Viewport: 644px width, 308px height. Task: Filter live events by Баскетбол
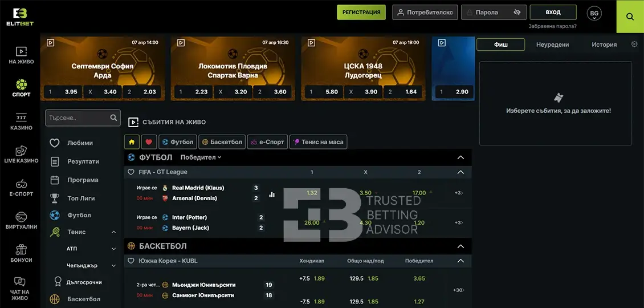[x=222, y=142]
